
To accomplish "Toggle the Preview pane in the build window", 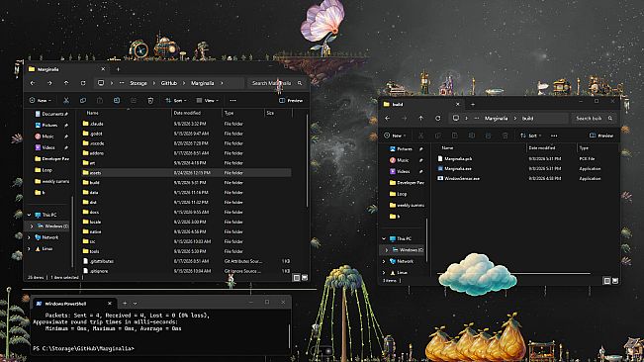I will tap(601, 136).
